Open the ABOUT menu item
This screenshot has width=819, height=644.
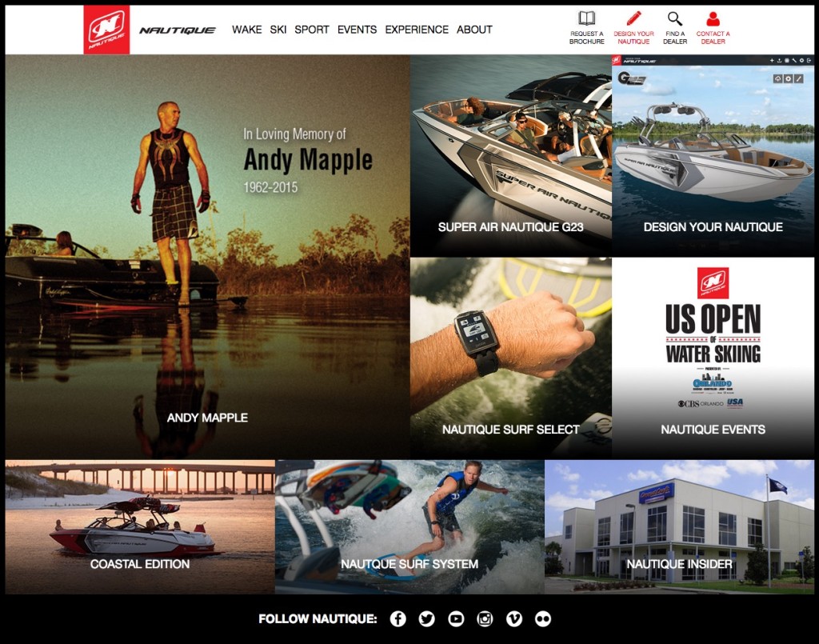tap(474, 30)
